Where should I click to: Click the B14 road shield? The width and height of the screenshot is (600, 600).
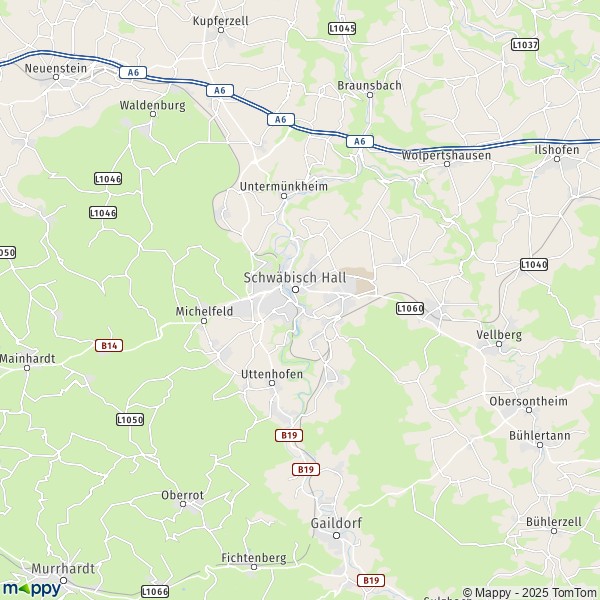[x=109, y=346]
